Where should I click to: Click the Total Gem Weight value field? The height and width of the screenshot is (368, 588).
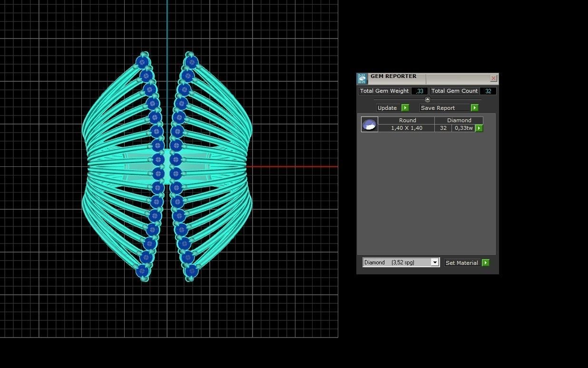coord(420,91)
